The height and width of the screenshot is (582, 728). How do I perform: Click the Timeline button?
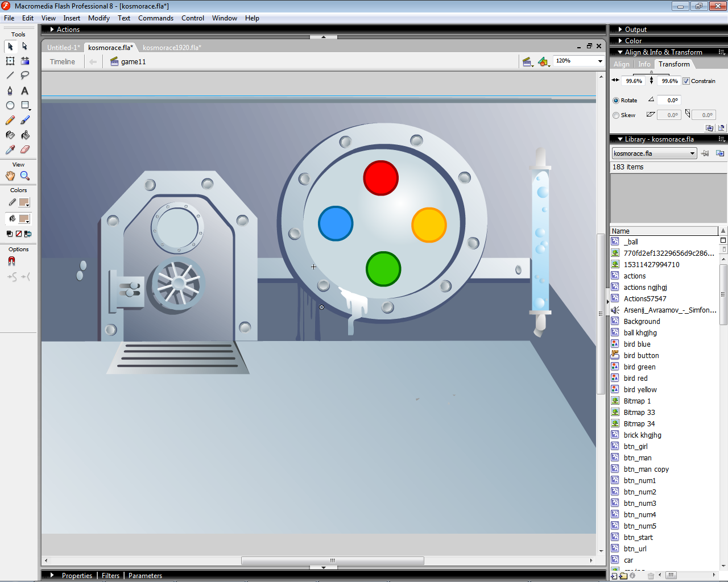[62, 62]
